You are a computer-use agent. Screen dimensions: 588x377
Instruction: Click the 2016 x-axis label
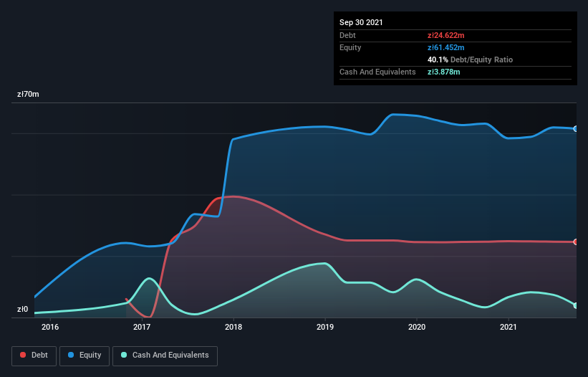[x=50, y=327]
